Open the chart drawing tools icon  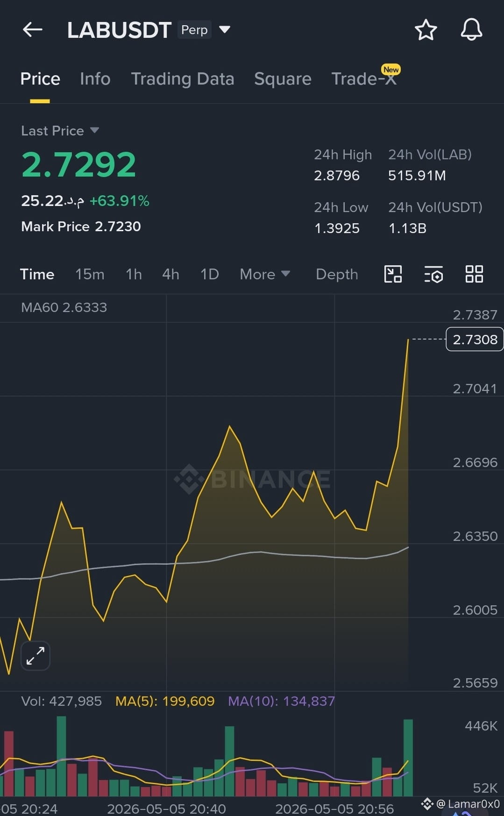tap(393, 274)
